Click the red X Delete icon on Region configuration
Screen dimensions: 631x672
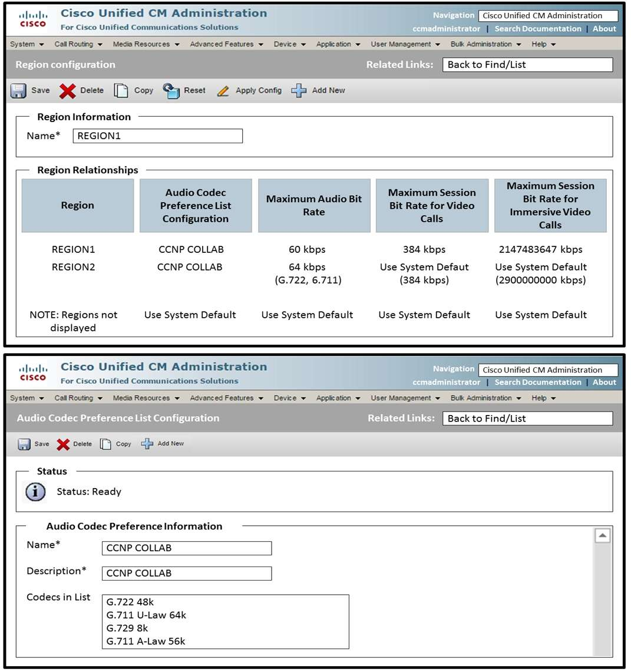(x=68, y=91)
